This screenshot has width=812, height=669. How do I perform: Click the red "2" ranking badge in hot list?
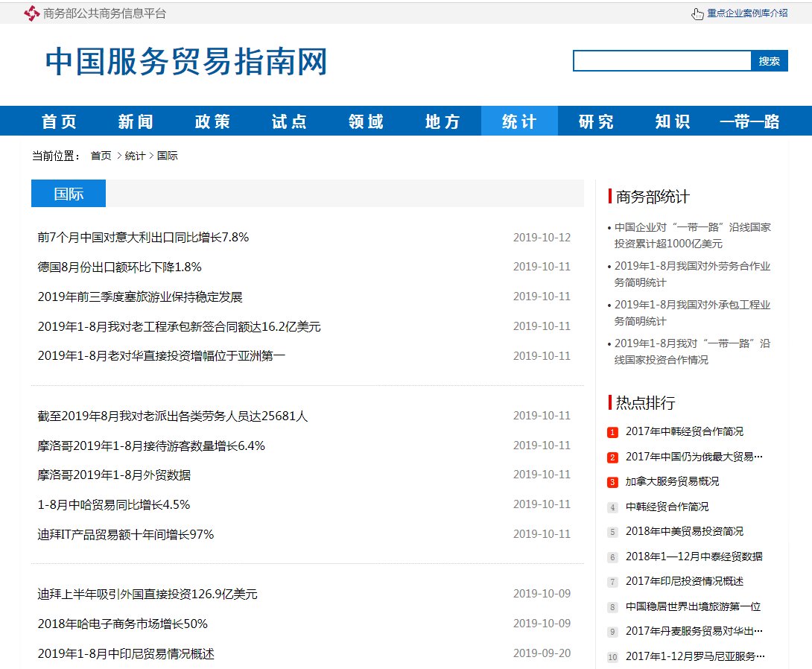coord(613,457)
